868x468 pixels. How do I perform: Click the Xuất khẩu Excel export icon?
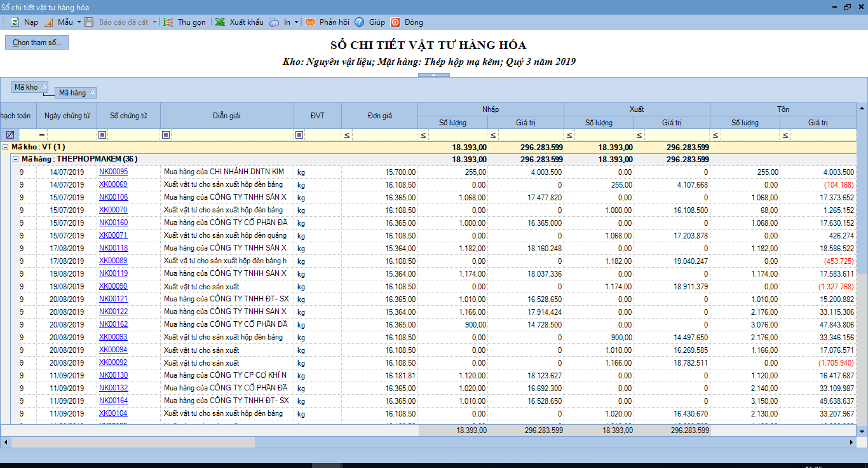(x=220, y=22)
